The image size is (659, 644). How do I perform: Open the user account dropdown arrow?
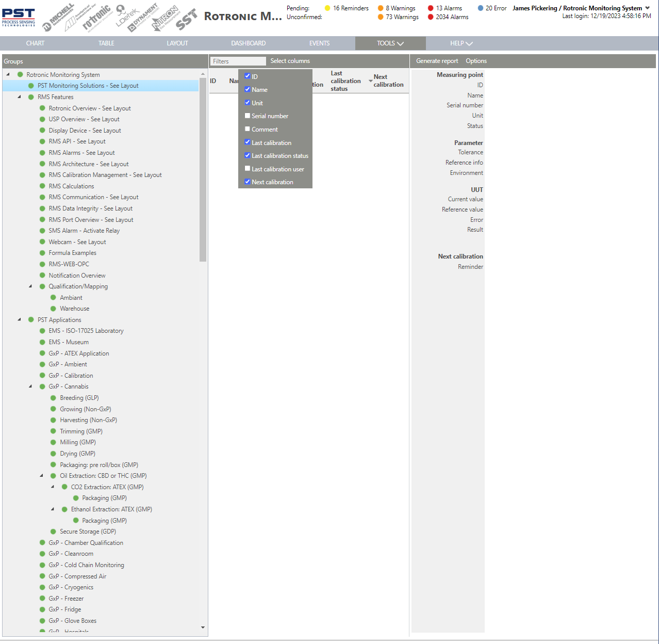click(x=648, y=8)
